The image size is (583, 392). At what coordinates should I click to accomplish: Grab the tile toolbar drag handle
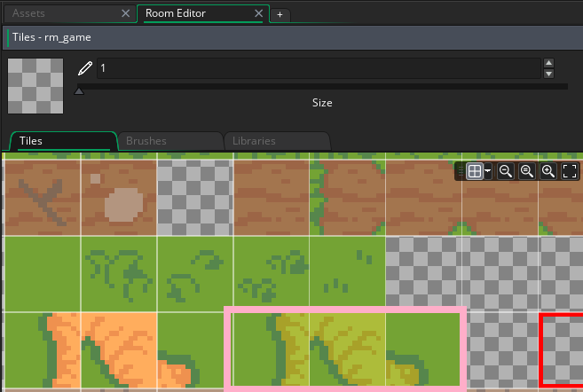tap(461, 171)
